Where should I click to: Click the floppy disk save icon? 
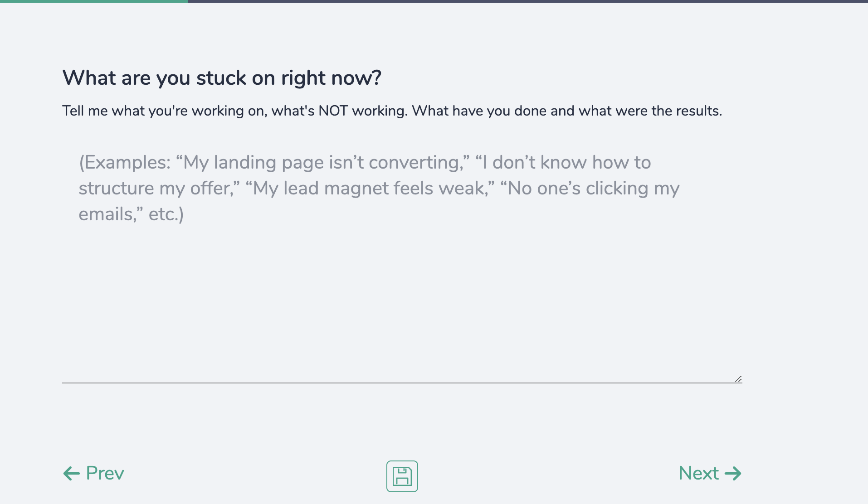click(402, 476)
